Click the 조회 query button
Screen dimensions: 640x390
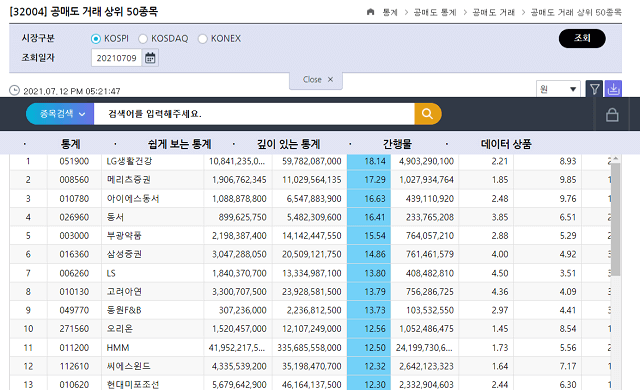click(582, 38)
